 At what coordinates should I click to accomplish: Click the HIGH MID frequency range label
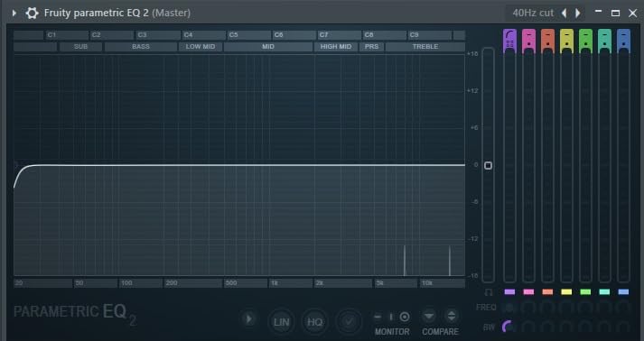coord(336,47)
